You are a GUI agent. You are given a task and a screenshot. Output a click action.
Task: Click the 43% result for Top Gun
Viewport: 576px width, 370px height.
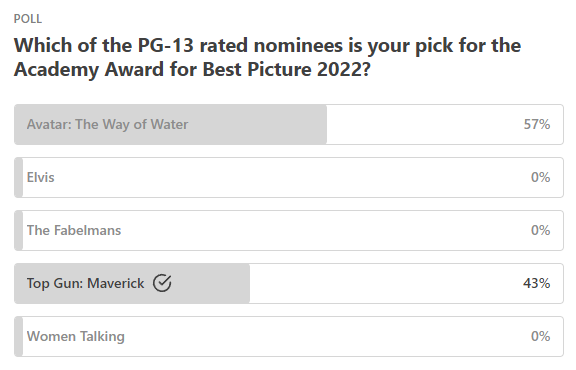(x=537, y=283)
